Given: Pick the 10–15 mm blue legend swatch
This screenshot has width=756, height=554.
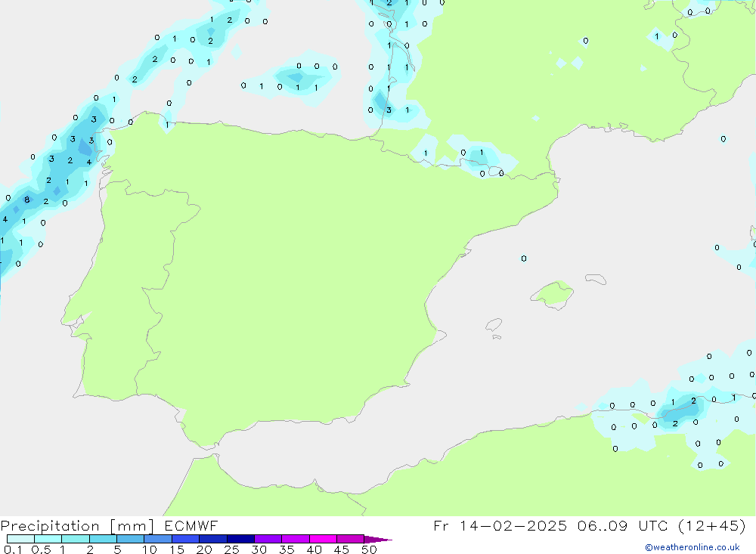Looking at the screenshot, I should pos(158,539).
